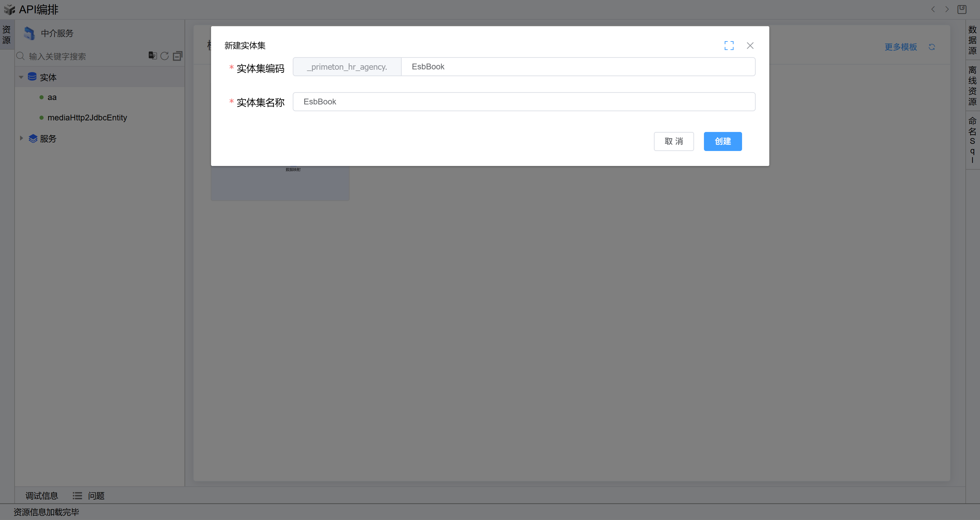
Task: Click the 创建 button
Action: click(722, 141)
